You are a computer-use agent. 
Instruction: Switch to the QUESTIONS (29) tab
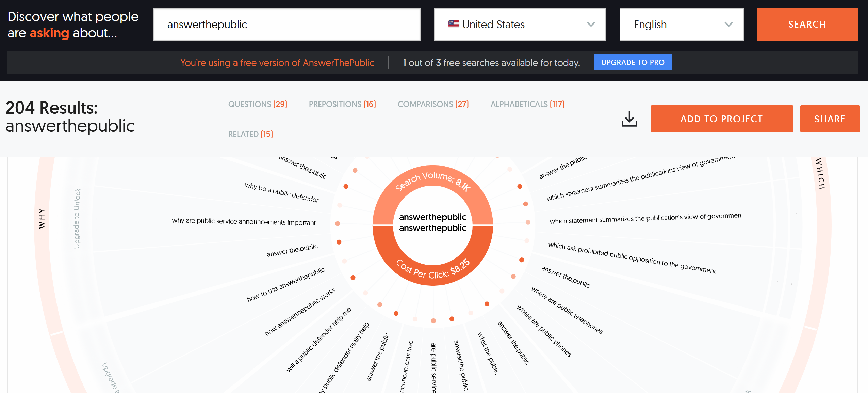[258, 104]
